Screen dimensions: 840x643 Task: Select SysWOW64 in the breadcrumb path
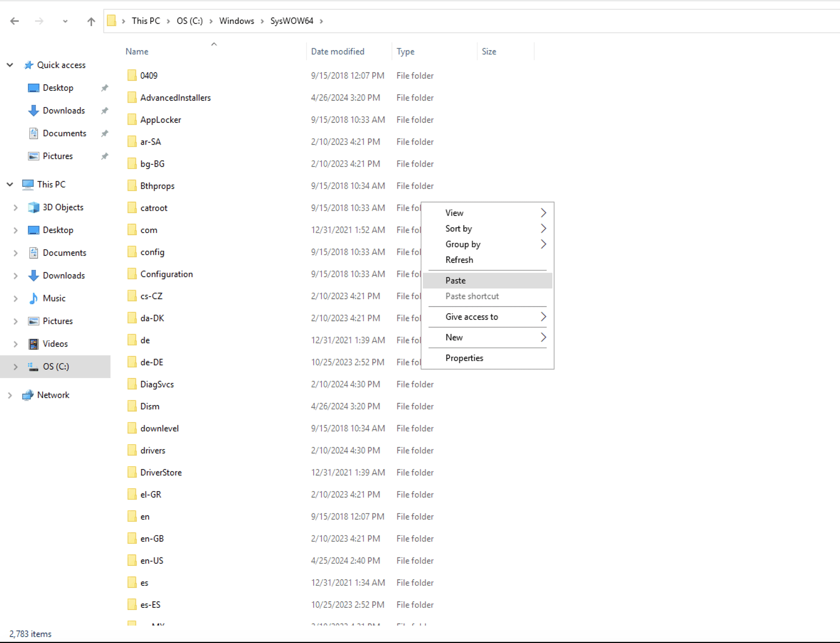pos(291,21)
